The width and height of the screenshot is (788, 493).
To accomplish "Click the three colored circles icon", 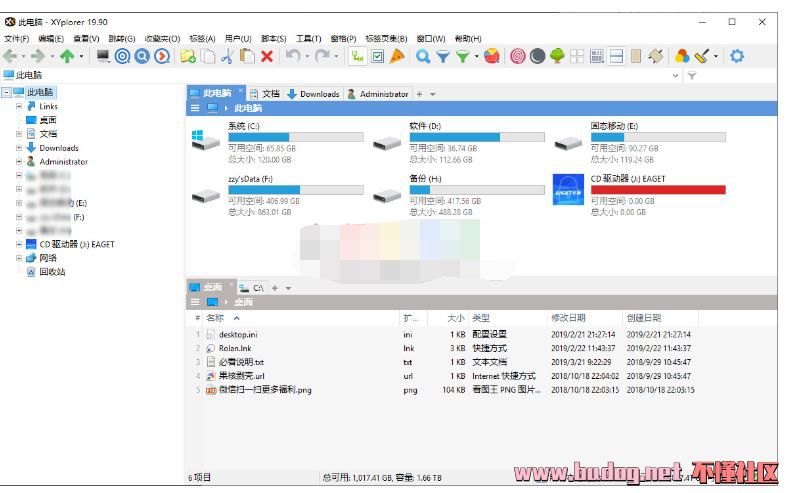I will [682, 56].
